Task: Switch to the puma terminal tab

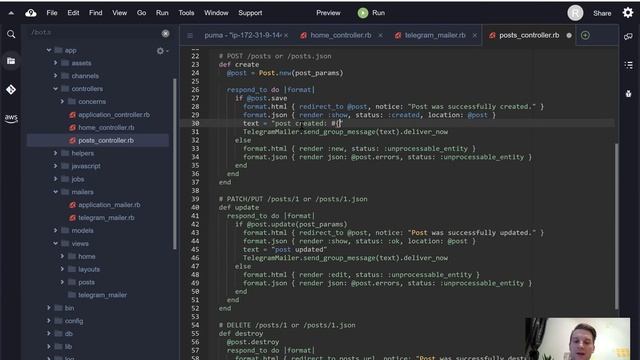Action: (243, 36)
